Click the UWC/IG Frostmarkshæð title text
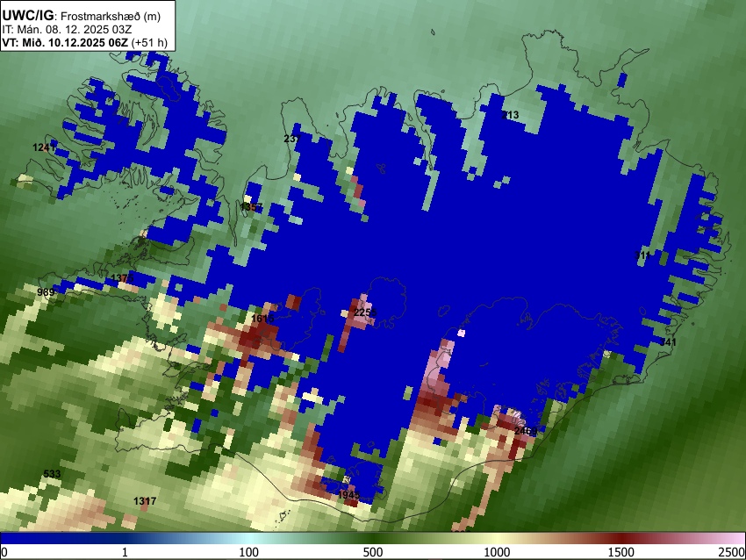This screenshot has width=746, height=560. (82, 16)
